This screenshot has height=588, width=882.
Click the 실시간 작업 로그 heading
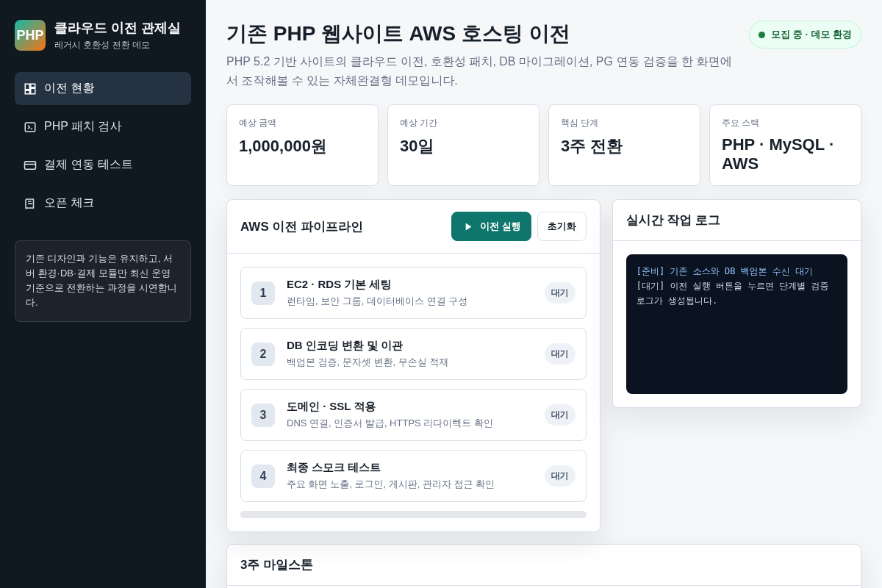pos(673,220)
